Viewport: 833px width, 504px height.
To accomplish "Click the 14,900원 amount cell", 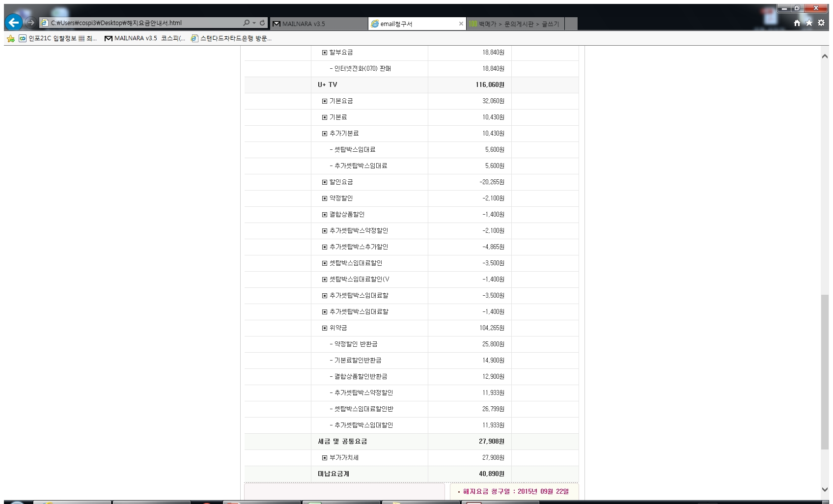I will (493, 360).
